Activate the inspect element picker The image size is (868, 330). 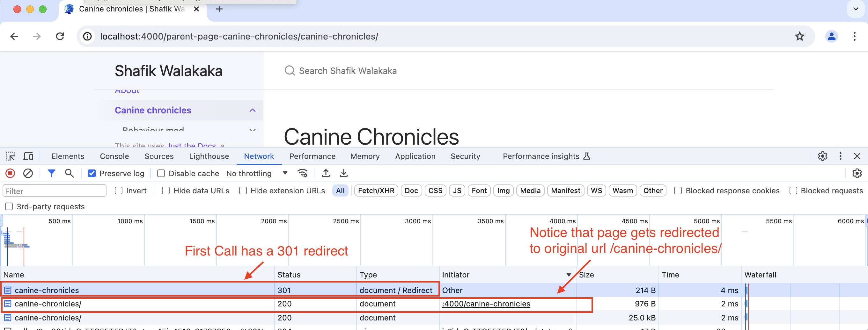[x=10, y=156]
